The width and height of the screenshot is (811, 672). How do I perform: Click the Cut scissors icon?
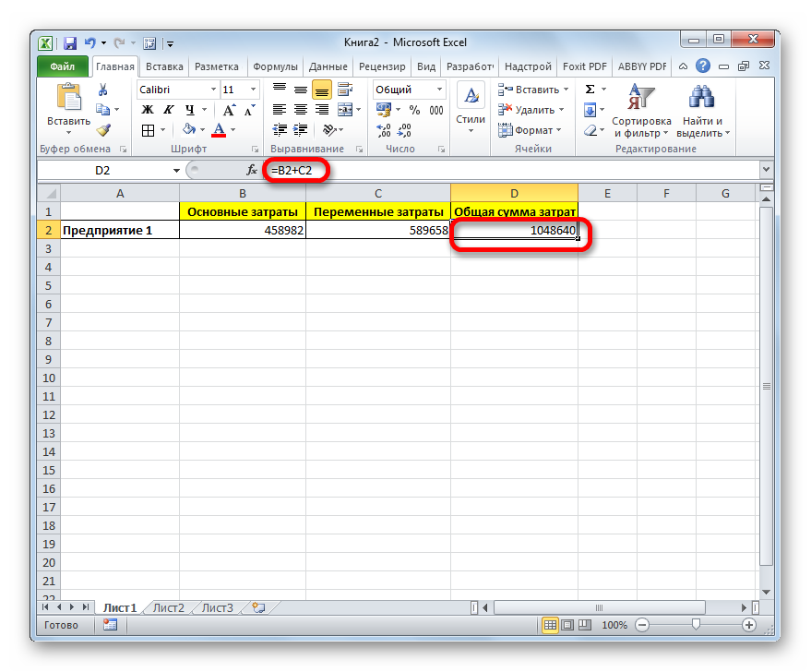tap(103, 90)
